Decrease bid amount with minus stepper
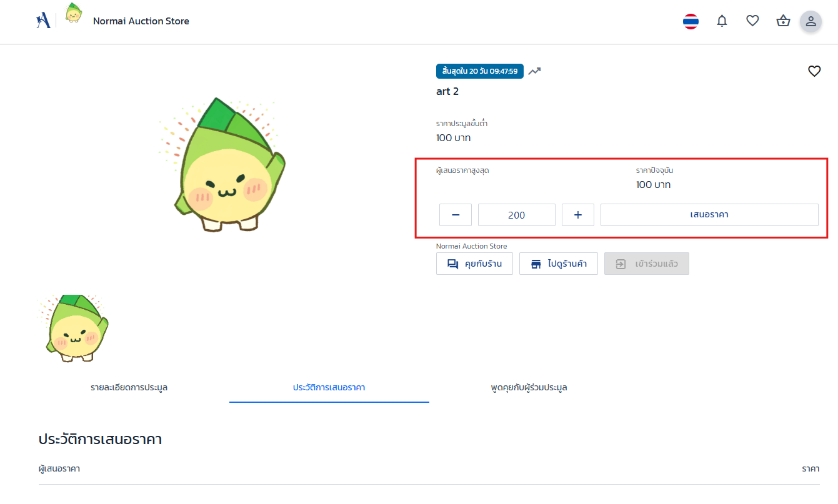This screenshot has height=504, width=838. [x=455, y=214]
